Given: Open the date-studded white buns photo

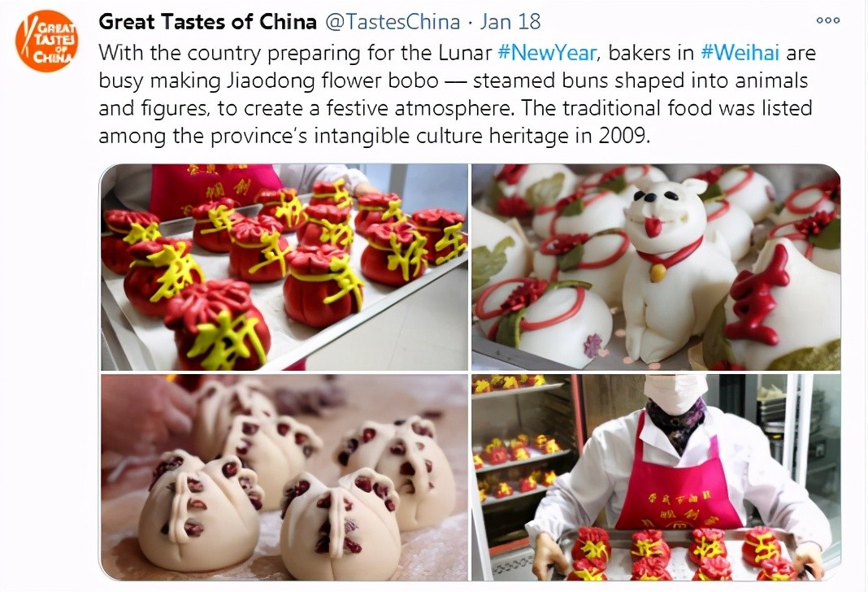Looking at the screenshot, I should 284,477.
